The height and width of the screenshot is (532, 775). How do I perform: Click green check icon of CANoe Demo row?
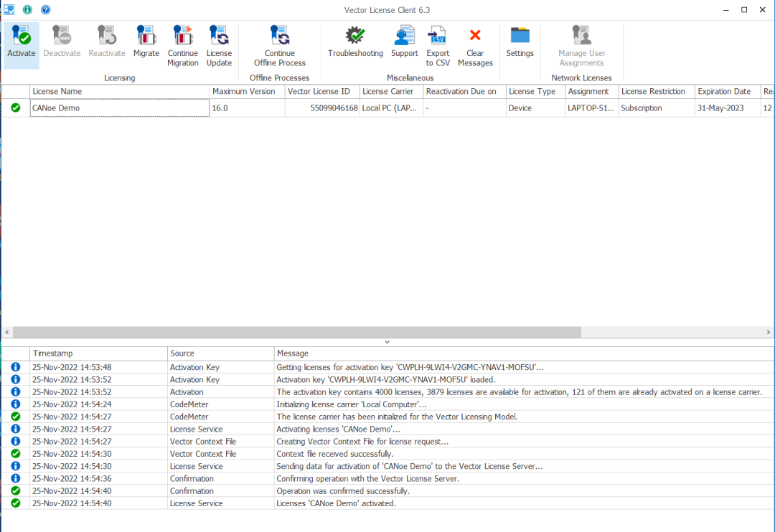coord(16,108)
